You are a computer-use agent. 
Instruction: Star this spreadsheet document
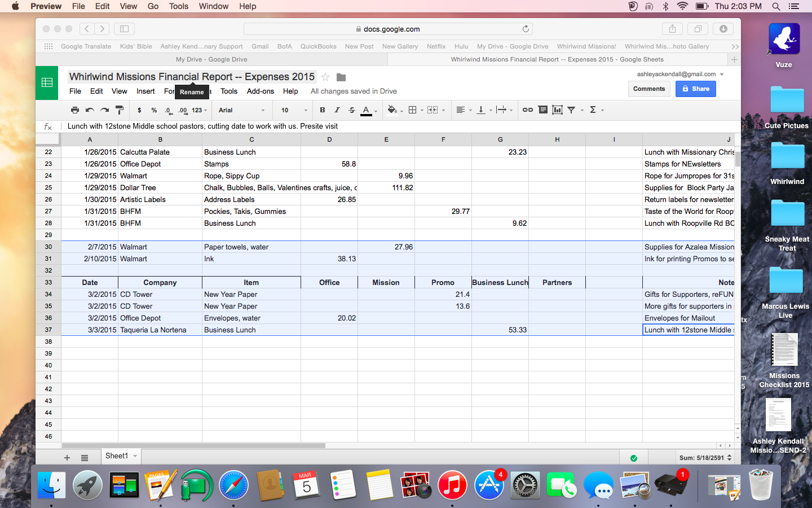click(325, 77)
